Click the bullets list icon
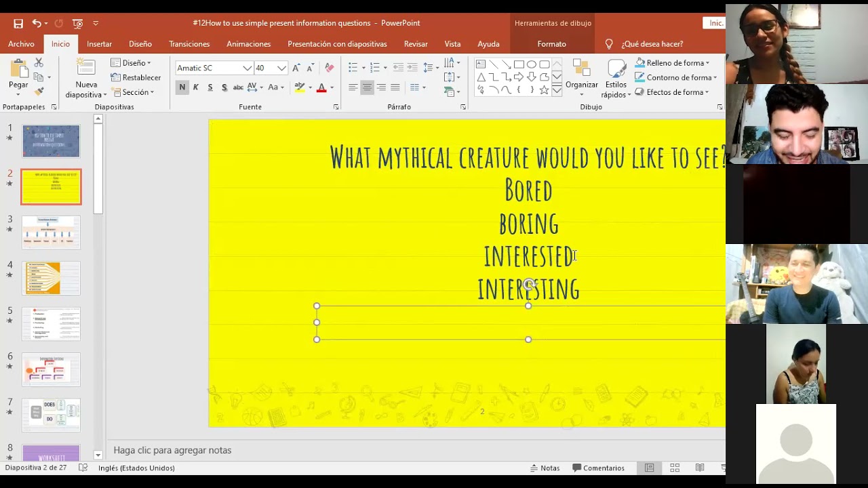This screenshot has width=868, height=488. (353, 68)
